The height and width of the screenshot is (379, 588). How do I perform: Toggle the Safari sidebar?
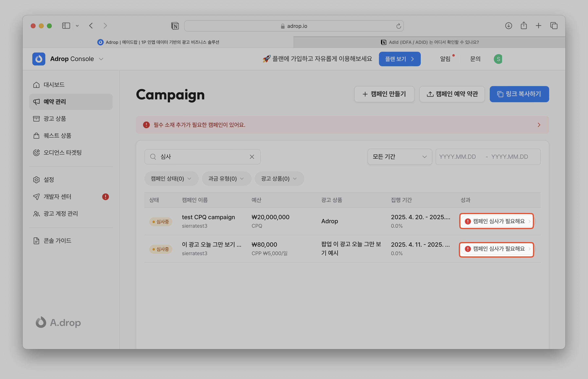pos(66,26)
